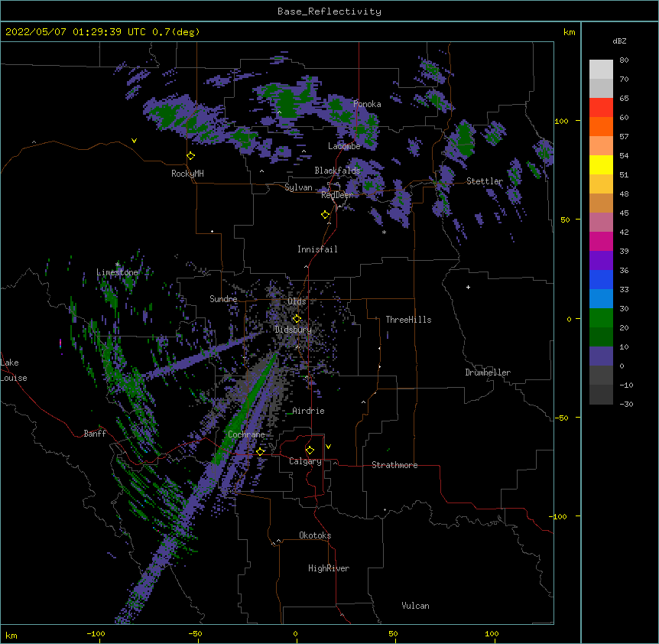Image resolution: width=659 pixels, height=644 pixels.
Task: Click the Banff label
Action: point(95,434)
